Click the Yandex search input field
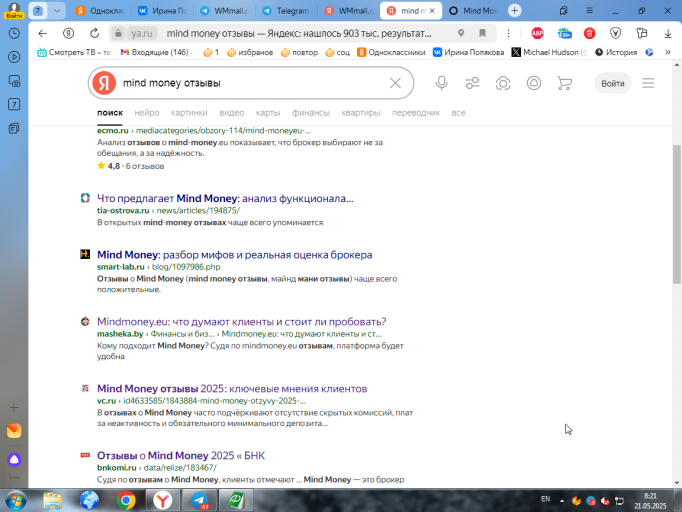The image size is (682, 512). coord(252,83)
